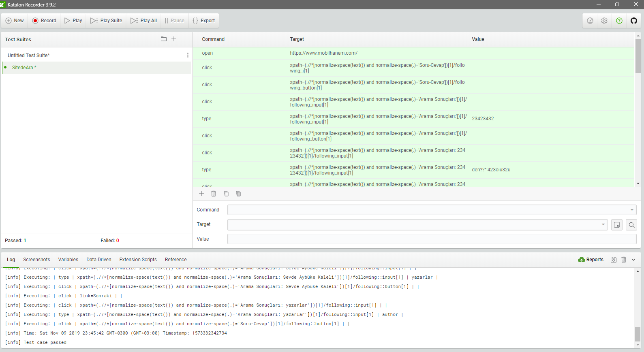644x352 pixels.
Task: Select the Untitled Test Suite row
Action: 96,55
